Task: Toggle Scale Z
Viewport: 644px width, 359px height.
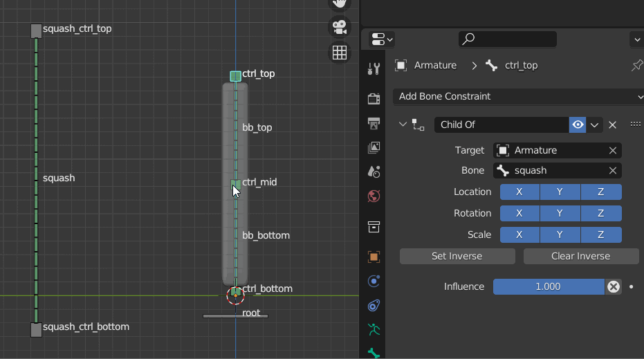Action: 601,234
